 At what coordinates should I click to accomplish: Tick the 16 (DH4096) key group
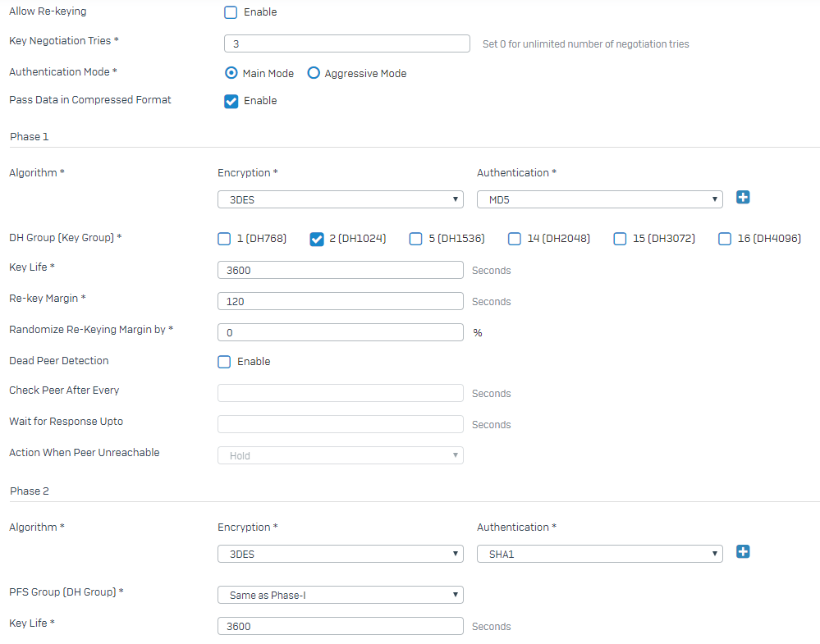click(x=725, y=239)
